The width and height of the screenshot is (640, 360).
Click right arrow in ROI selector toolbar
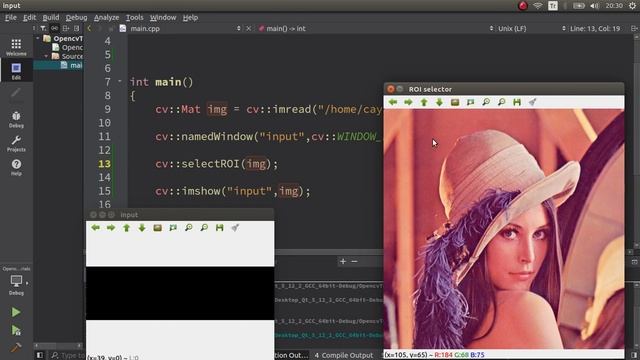click(408, 102)
